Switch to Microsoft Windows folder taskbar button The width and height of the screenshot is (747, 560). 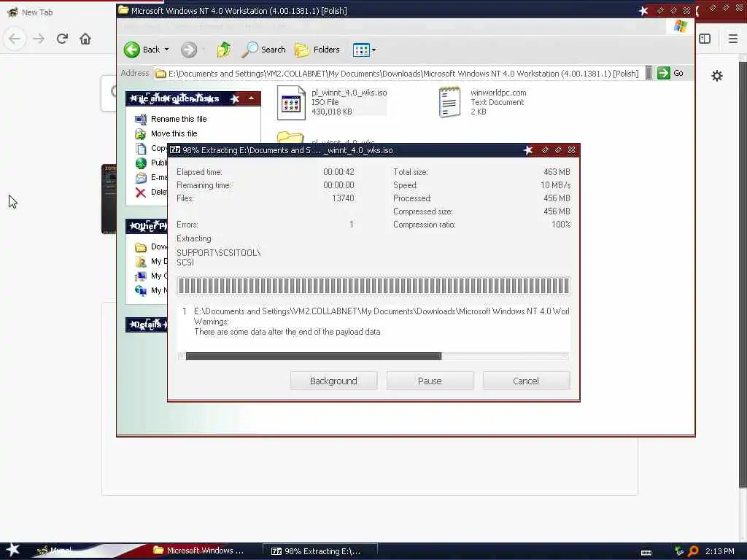199,551
